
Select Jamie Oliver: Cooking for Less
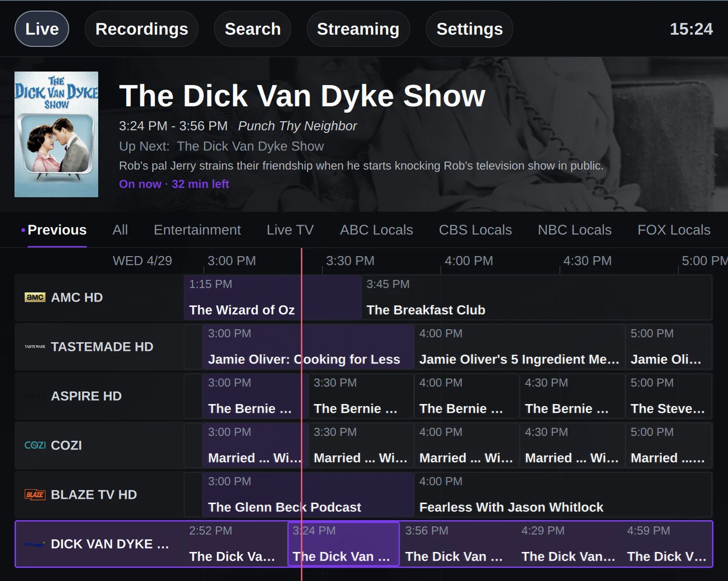pyautogui.click(x=308, y=347)
